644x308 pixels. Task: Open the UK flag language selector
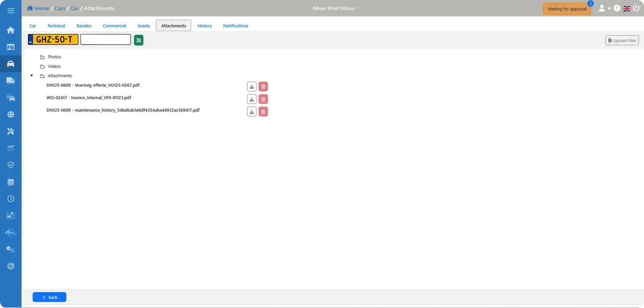[x=627, y=9]
